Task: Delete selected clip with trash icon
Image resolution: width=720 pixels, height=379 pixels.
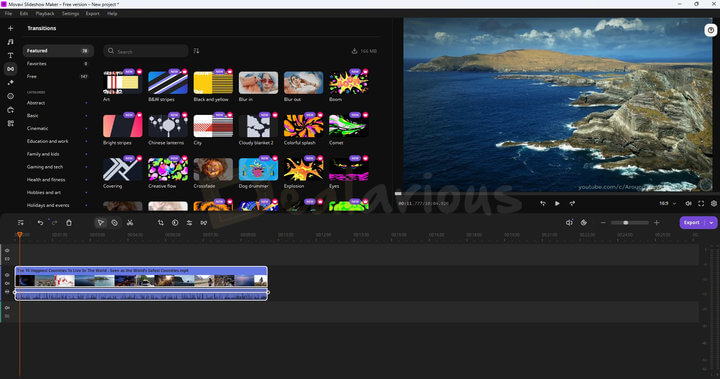Action: pos(69,223)
